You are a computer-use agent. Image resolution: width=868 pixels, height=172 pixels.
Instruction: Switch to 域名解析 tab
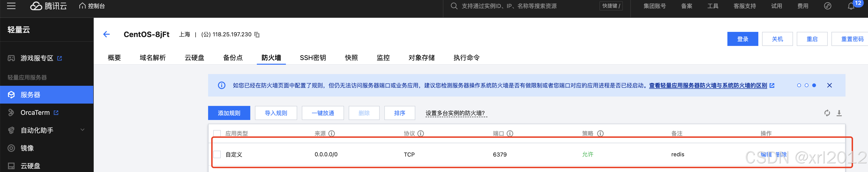(153, 58)
